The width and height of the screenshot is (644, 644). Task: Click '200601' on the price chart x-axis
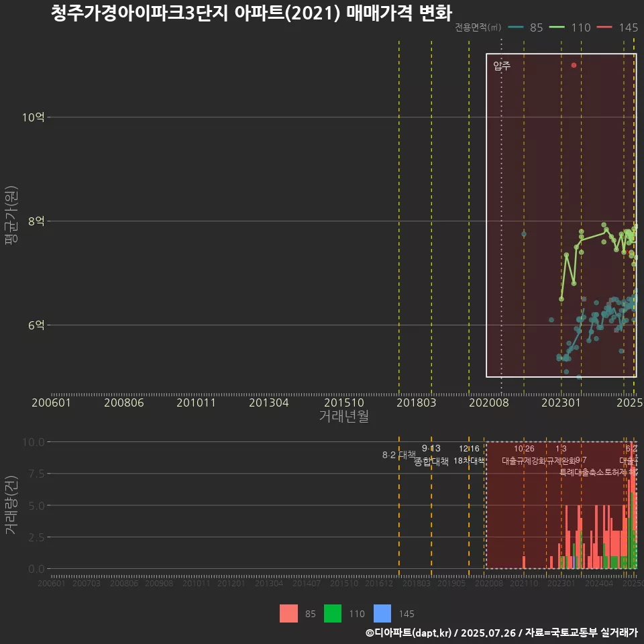(x=52, y=402)
